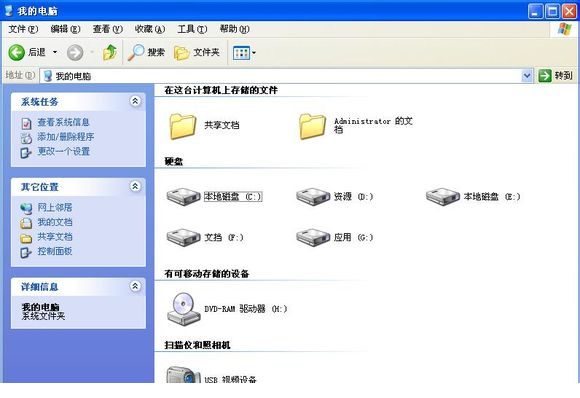Click the 添加/删除程序 link
This screenshot has width=580, height=398.
pyautogui.click(x=66, y=137)
